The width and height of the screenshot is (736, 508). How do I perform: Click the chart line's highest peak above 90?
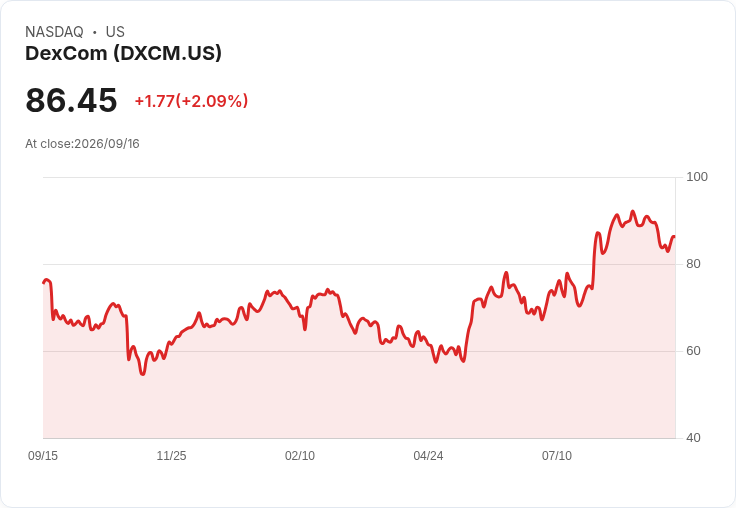click(633, 212)
